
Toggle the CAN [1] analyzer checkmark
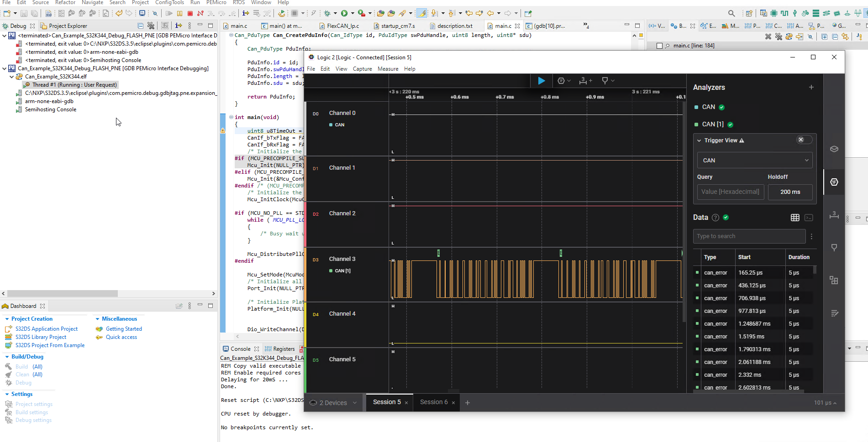click(x=730, y=124)
